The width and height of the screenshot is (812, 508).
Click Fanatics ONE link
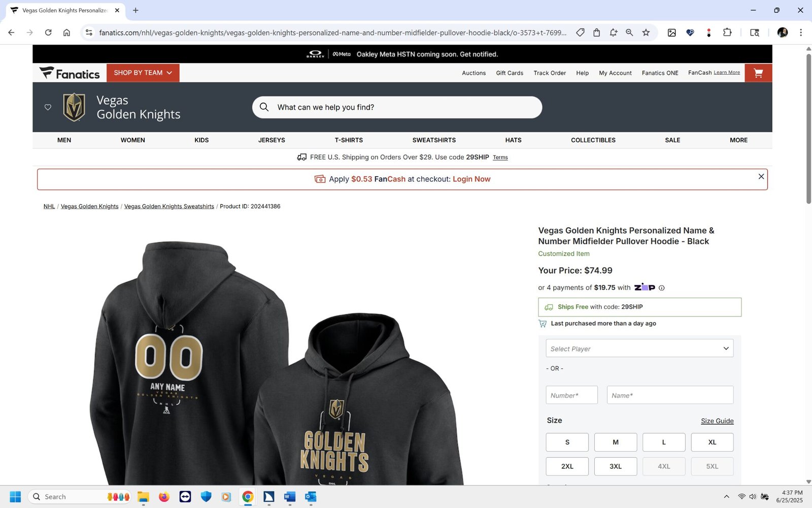tap(660, 73)
